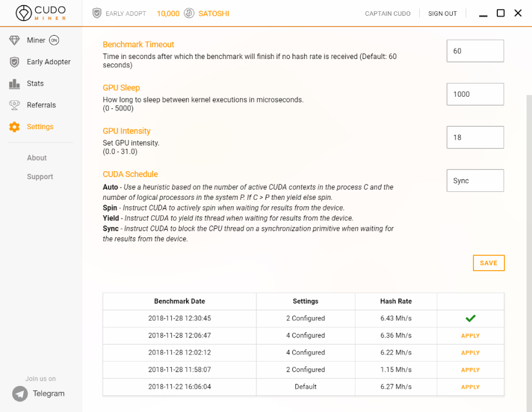This screenshot has height=412, width=532.
Task: Select the Stats bar chart icon
Action: (x=14, y=83)
